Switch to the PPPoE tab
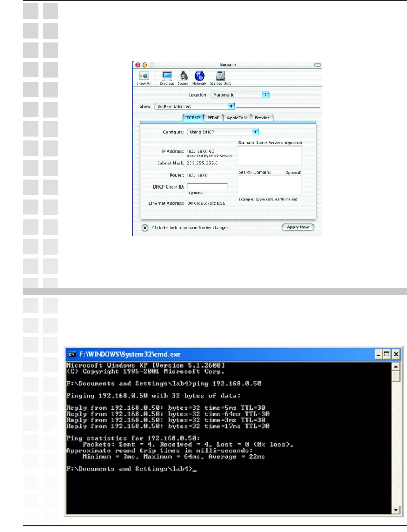This screenshot has width=407, height=532. [213, 118]
